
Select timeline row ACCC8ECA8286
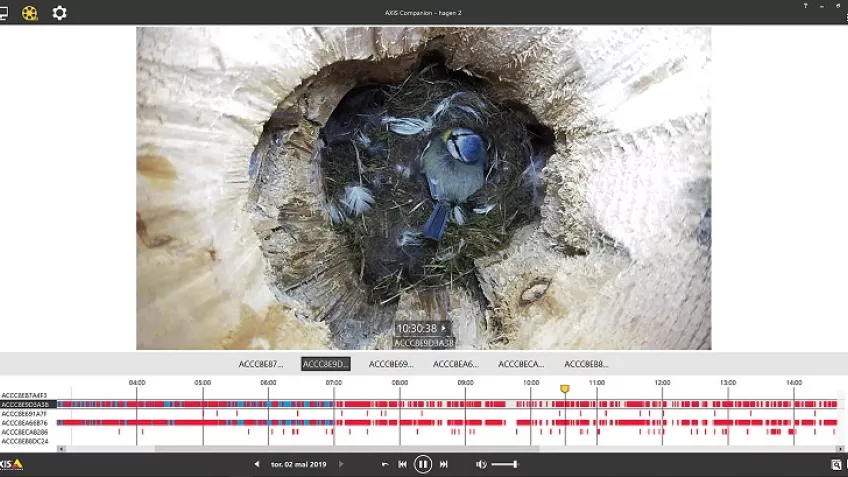click(x=24, y=432)
